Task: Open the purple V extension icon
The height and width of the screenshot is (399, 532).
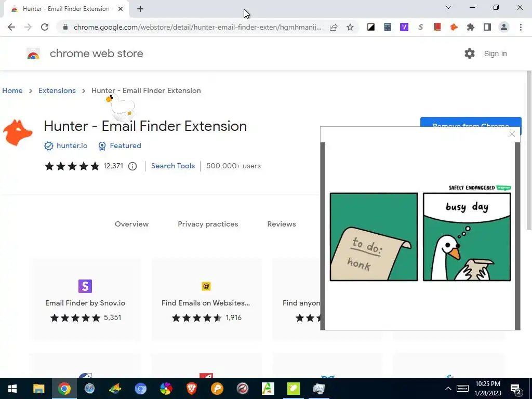Action: (x=404, y=27)
